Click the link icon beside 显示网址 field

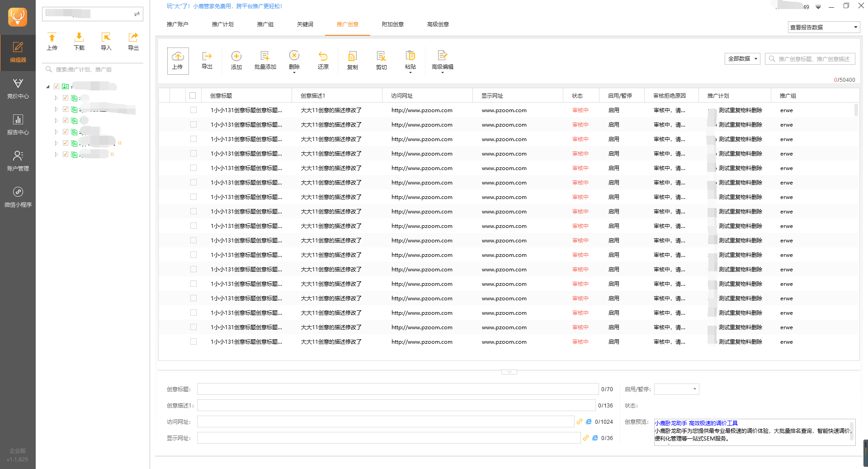pyautogui.click(x=586, y=438)
